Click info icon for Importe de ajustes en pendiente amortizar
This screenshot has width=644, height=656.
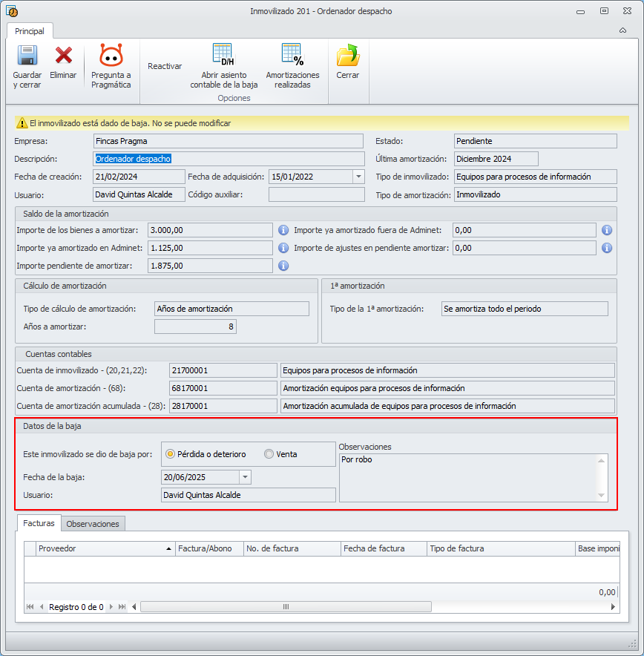click(607, 248)
